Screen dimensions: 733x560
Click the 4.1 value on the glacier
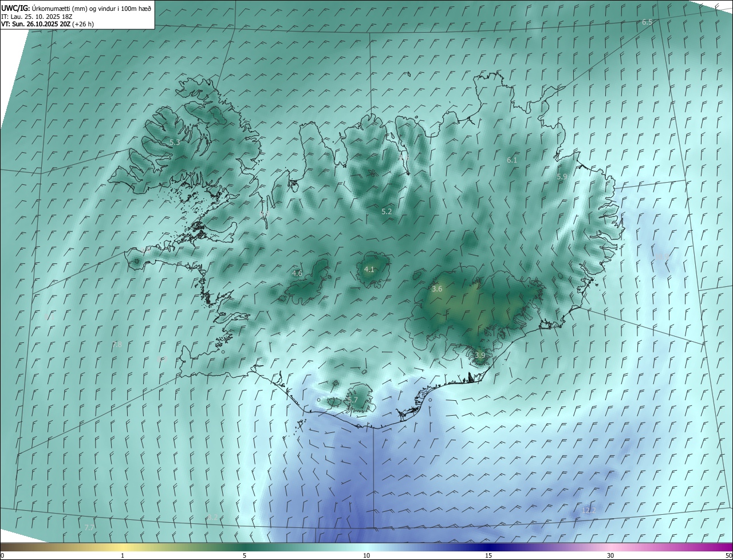[369, 269]
